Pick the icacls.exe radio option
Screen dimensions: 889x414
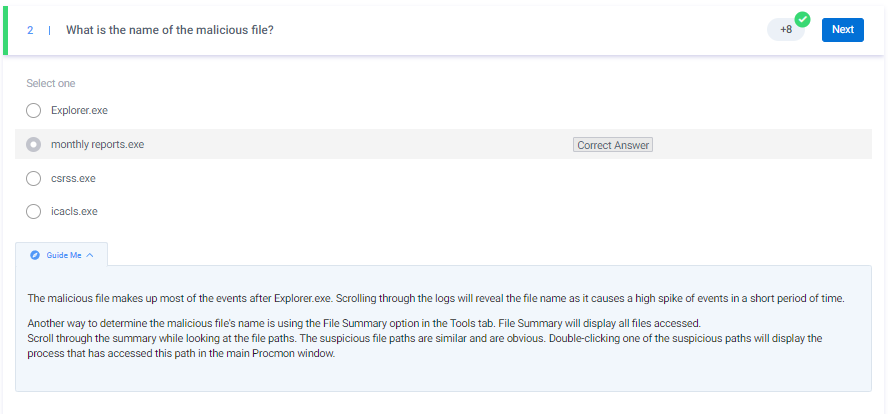coord(33,211)
